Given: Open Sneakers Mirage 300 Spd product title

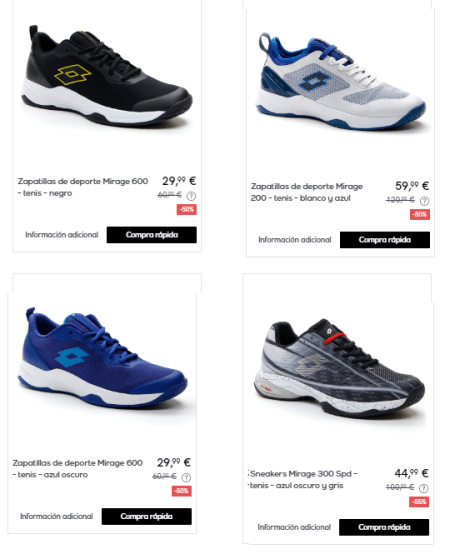Looking at the screenshot, I should point(303,479).
